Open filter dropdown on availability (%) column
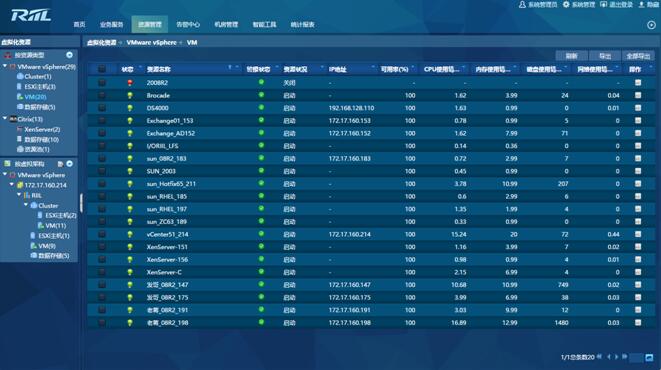This screenshot has width=661, height=370. [413, 67]
